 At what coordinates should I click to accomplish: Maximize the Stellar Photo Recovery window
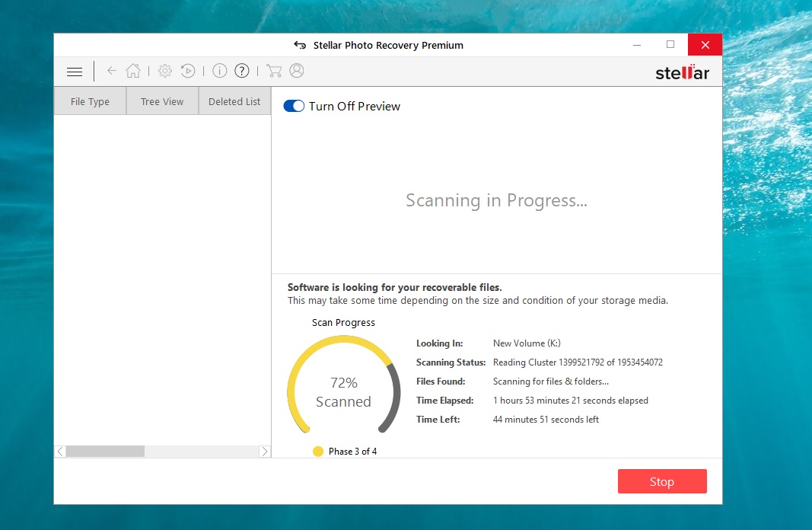[670, 45]
